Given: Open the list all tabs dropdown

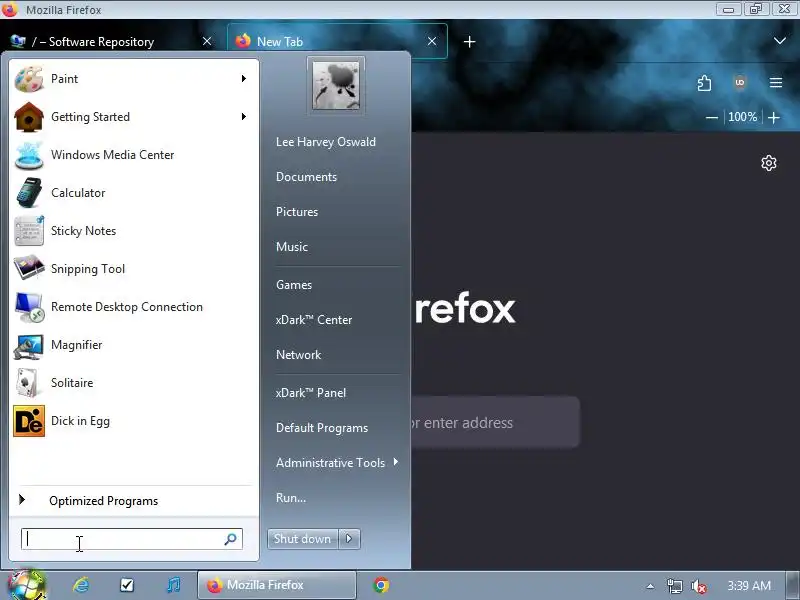Looking at the screenshot, I should (x=780, y=41).
